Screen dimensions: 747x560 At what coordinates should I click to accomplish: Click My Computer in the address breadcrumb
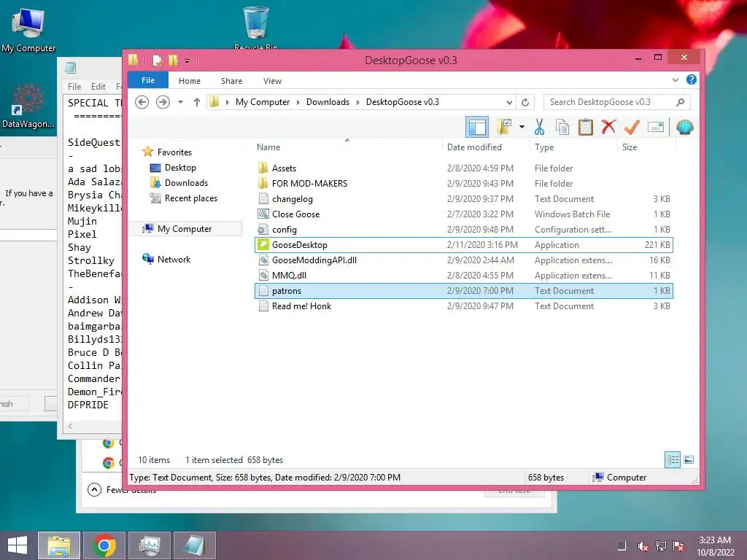pos(263,102)
